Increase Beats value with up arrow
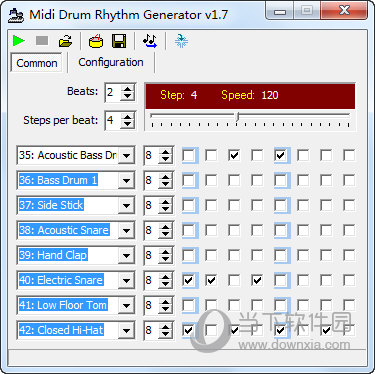This screenshot has height=374, width=375. pos(128,89)
